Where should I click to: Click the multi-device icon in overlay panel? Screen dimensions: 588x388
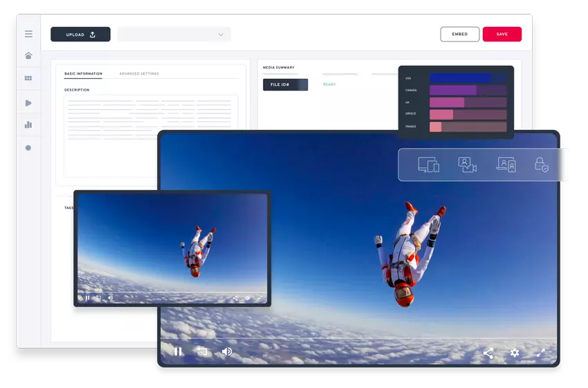click(x=428, y=165)
